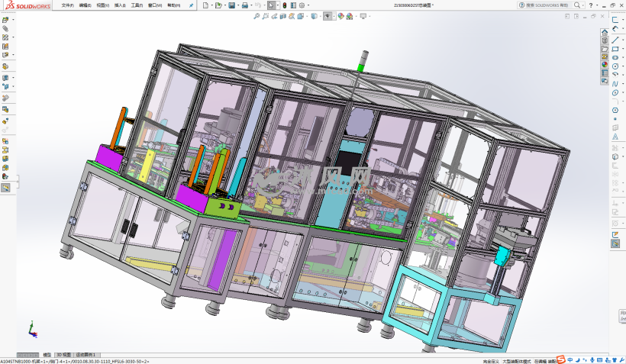
Task: Expand the View Settings monitor dropdown
Action: [x=363, y=16]
